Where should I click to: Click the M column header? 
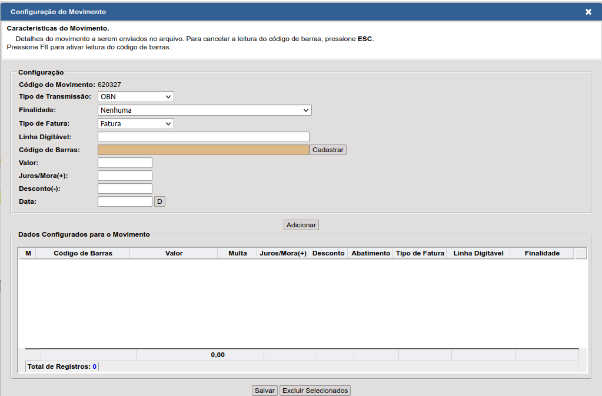coord(28,253)
